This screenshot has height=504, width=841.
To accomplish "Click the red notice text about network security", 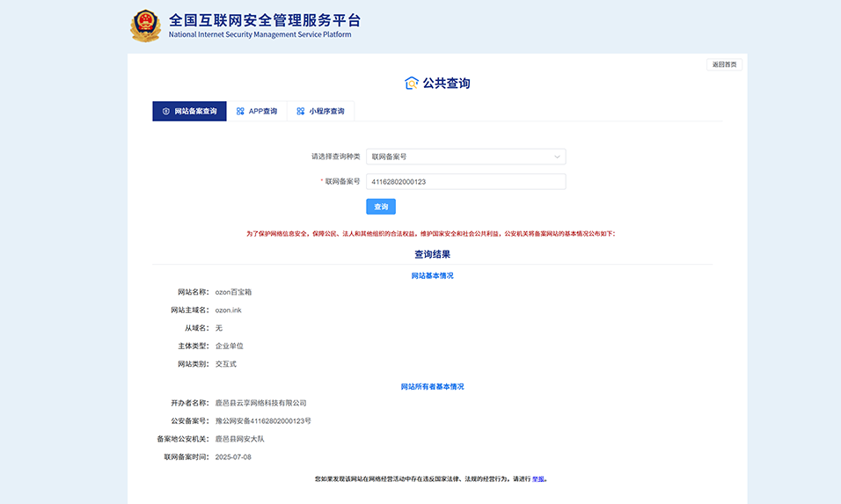I will (x=431, y=234).
